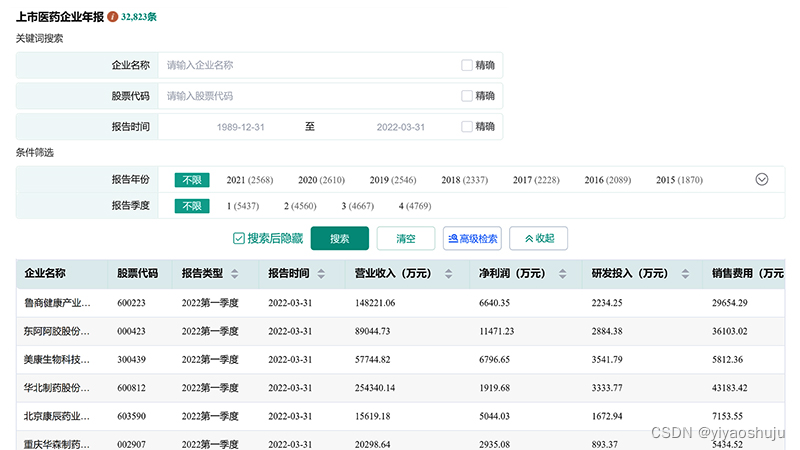Select 不限 for 报告季度
The height and width of the screenshot is (450, 800).
click(x=192, y=206)
